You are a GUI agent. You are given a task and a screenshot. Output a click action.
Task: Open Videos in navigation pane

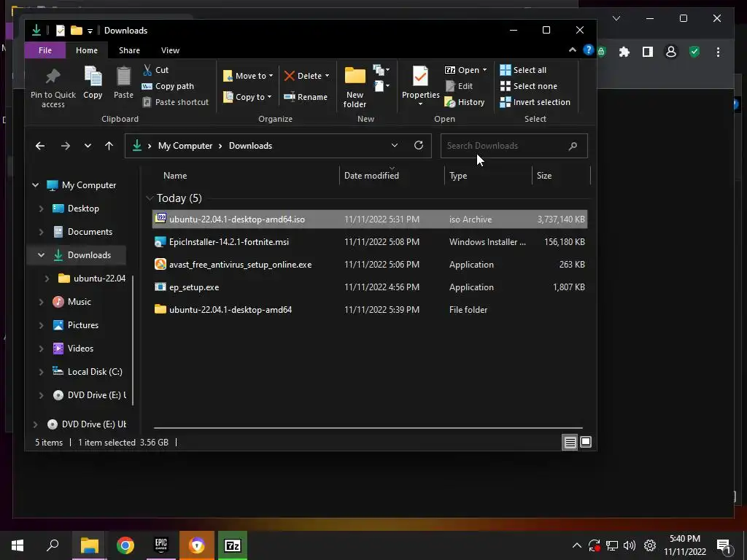(x=80, y=349)
